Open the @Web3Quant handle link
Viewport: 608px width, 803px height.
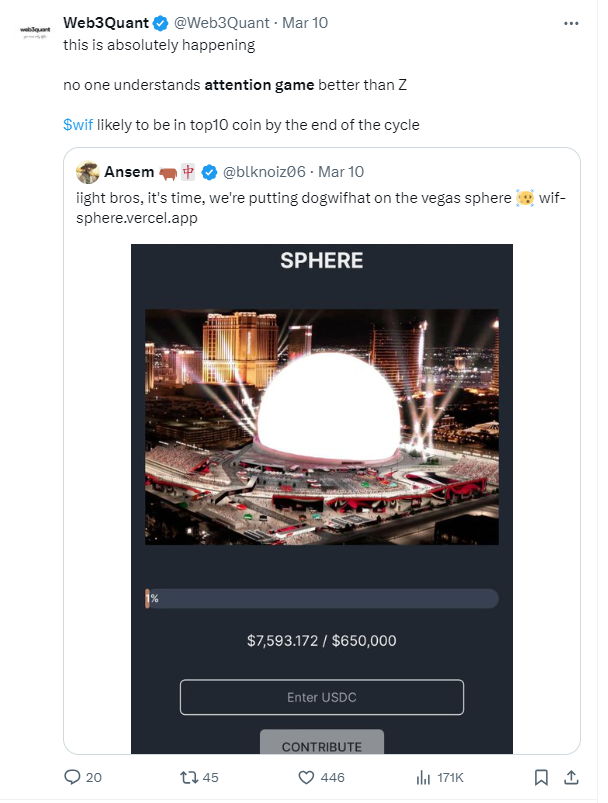click(221, 23)
